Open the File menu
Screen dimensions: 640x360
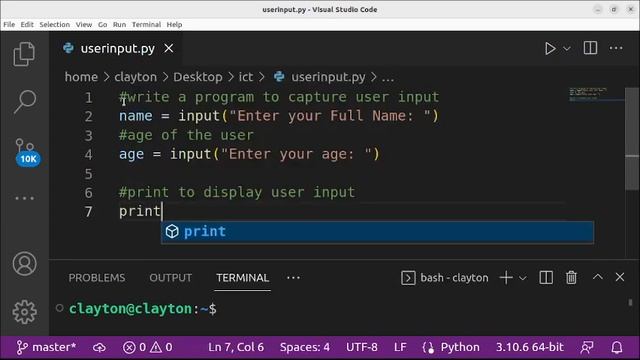pyautogui.click(x=9, y=24)
